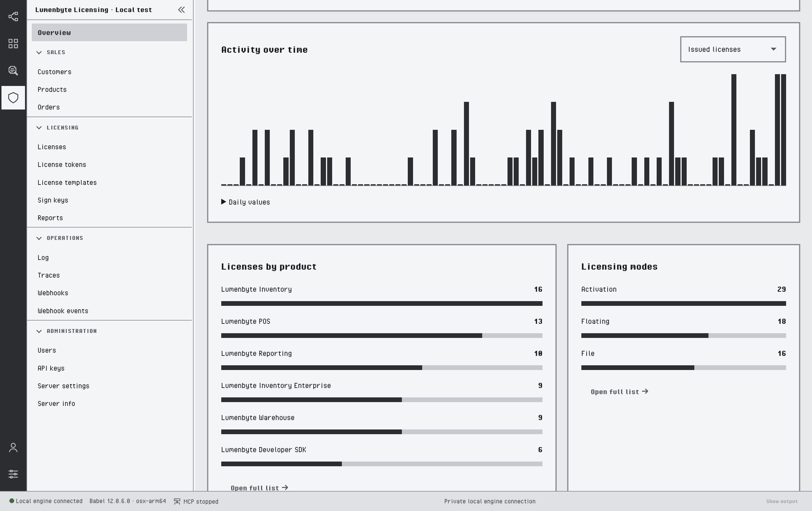Click the Lumenbyte POS progress bar

click(382, 336)
